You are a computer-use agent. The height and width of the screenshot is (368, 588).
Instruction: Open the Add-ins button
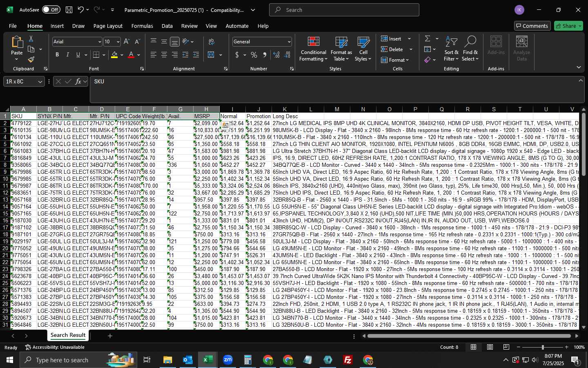click(496, 45)
